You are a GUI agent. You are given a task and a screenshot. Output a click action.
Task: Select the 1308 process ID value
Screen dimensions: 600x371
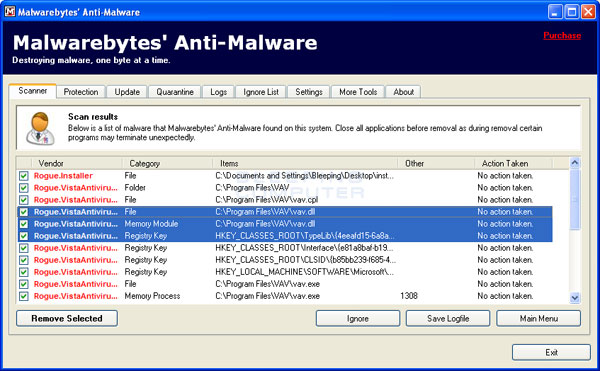409,296
